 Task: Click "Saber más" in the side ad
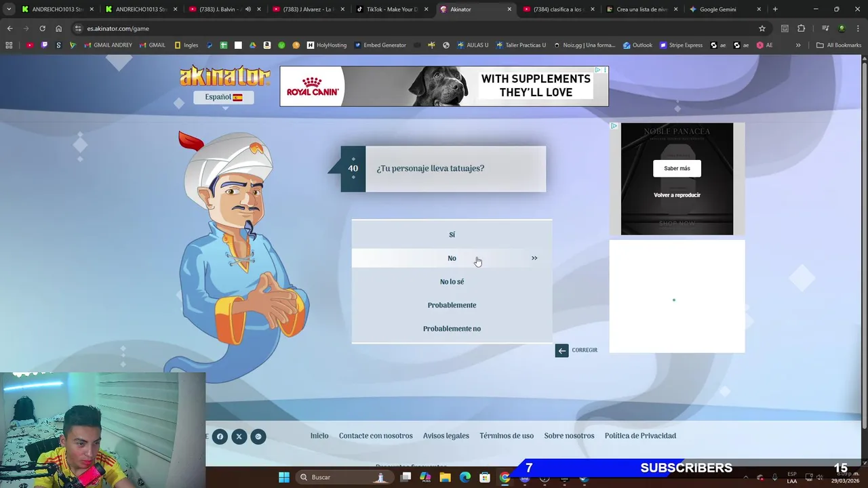pos(677,168)
